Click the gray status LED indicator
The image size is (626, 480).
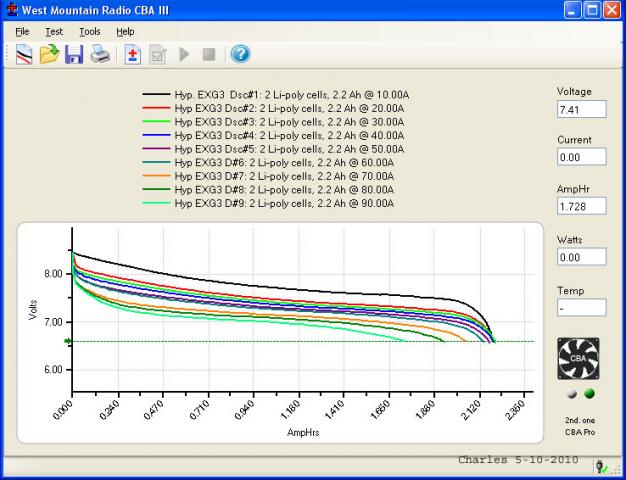(571, 393)
